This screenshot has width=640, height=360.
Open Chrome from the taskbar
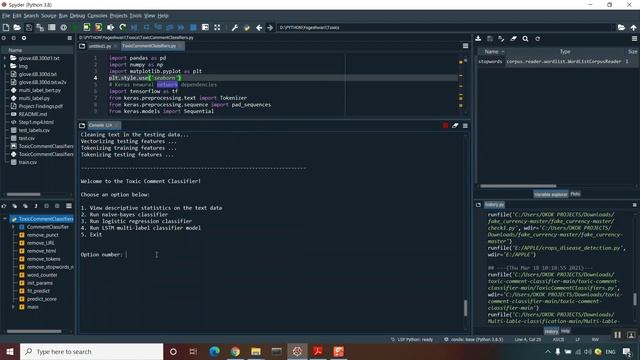pos(235,351)
